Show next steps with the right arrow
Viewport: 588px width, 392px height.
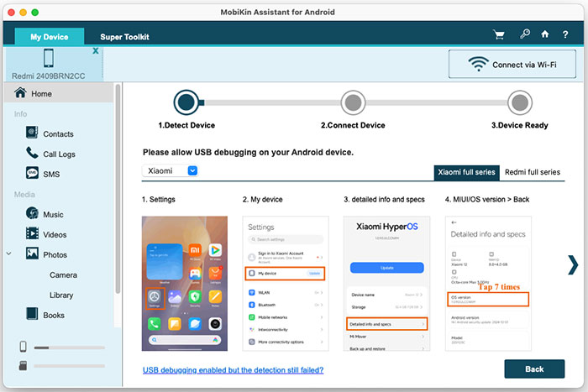click(x=573, y=265)
